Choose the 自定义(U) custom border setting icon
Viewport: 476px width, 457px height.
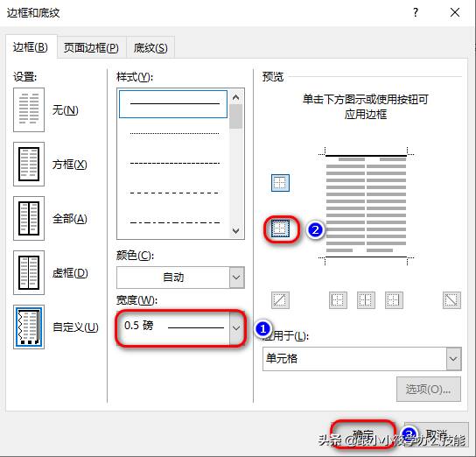click(x=29, y=327)
